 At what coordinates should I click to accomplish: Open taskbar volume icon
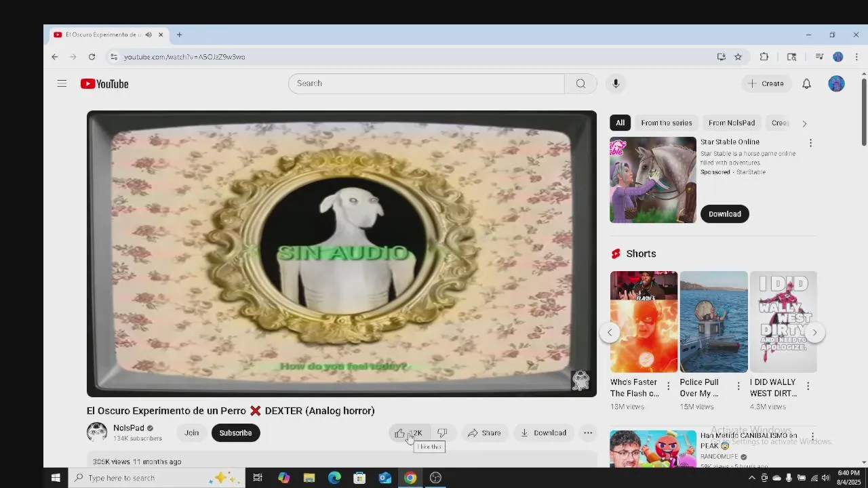[x=825, y=478]
